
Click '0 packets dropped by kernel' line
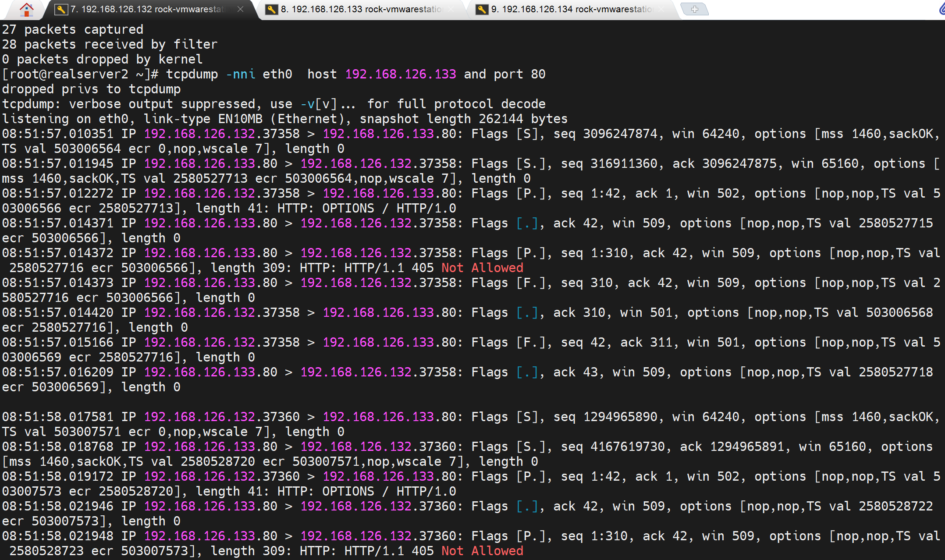coord(102,59)
